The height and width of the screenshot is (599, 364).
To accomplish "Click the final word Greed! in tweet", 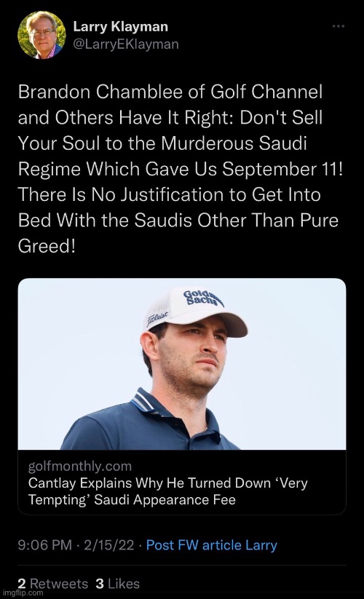I will 47,247.
